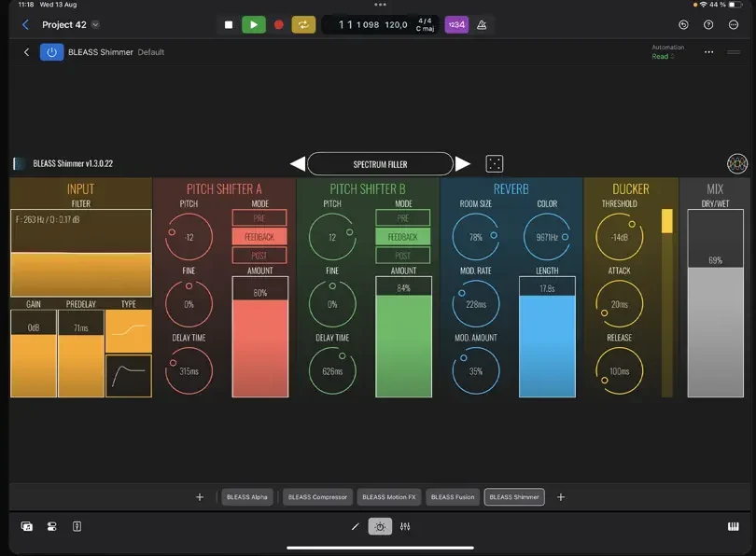Click the input filter display graph
Image resolution: width=756 pixels, height=556 pixels.
pos(81,253)
